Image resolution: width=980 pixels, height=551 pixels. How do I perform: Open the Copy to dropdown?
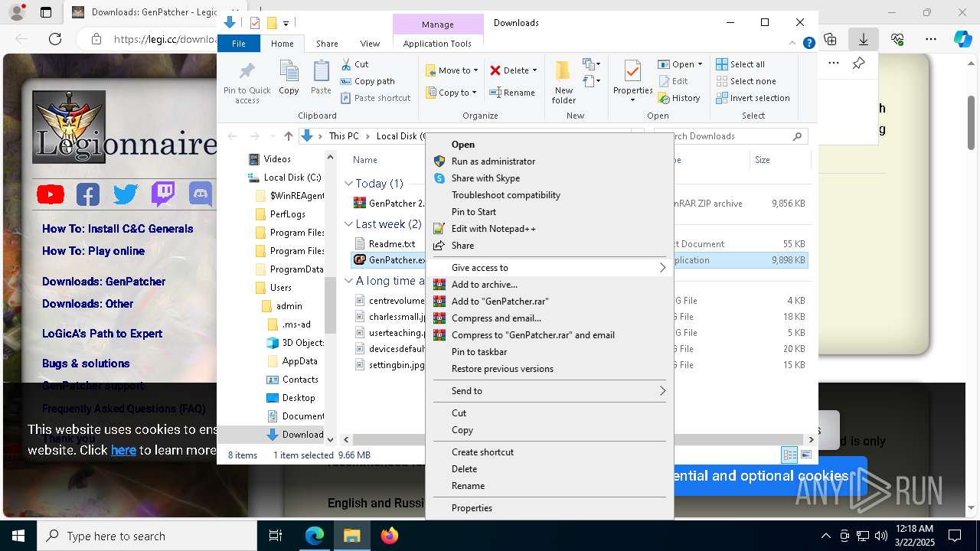tap(450, 93)
